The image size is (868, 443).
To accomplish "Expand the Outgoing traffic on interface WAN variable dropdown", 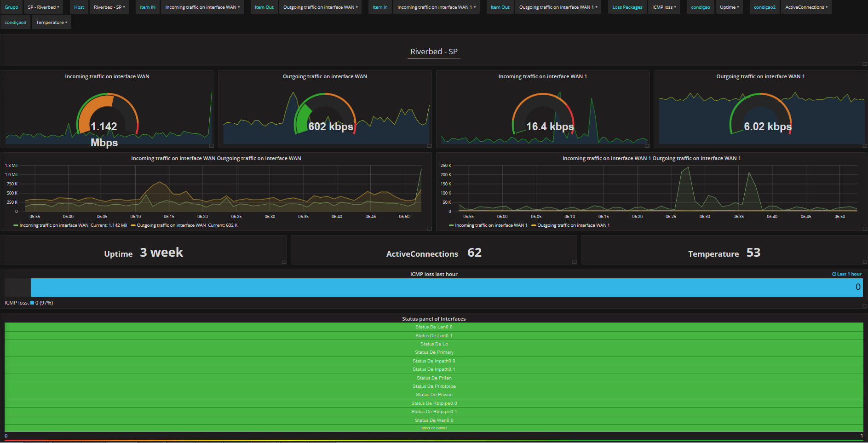I will click(x=321, y=7).
